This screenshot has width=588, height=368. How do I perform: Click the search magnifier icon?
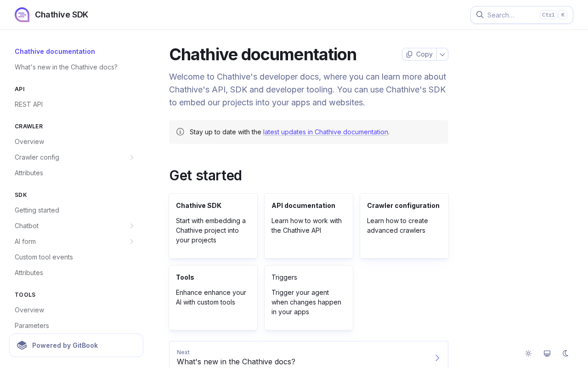click(480, 15)
